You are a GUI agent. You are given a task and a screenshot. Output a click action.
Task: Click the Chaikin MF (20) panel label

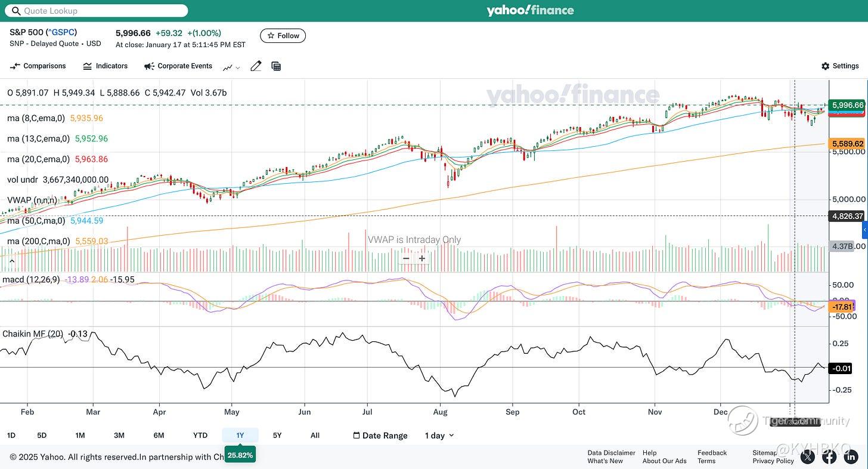(x=33, y=334)
